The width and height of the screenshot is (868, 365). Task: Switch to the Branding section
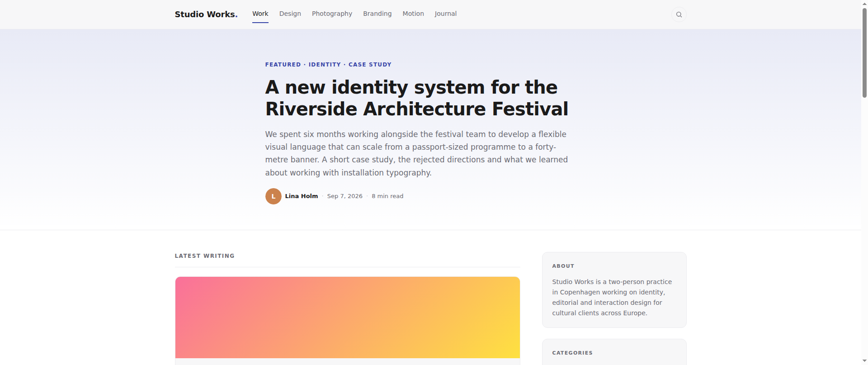click(x=377, y=14)
